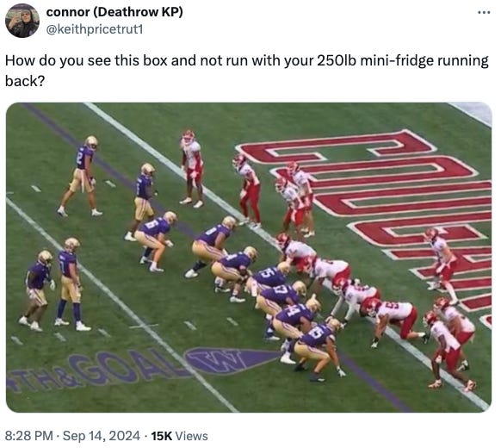501x448 pixels.
Task: Click the 250lb text in the tweet
Action: click(337, 61)
